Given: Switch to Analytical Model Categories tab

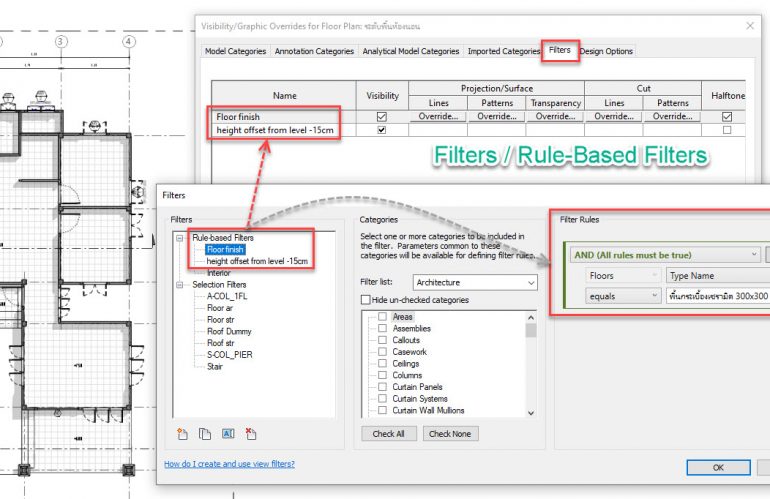Looking at the screenshot, I should 411,51.
